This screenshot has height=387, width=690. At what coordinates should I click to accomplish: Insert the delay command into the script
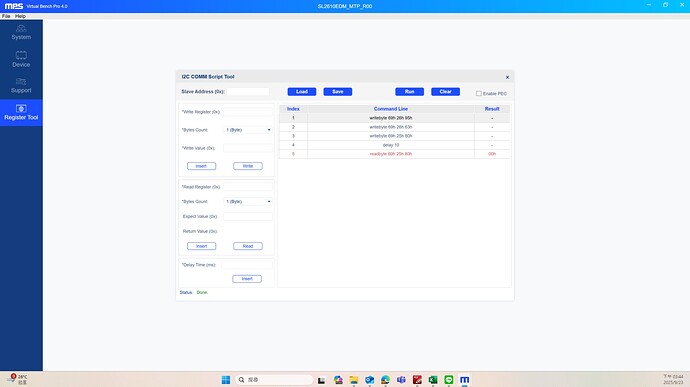pos(247,279)
